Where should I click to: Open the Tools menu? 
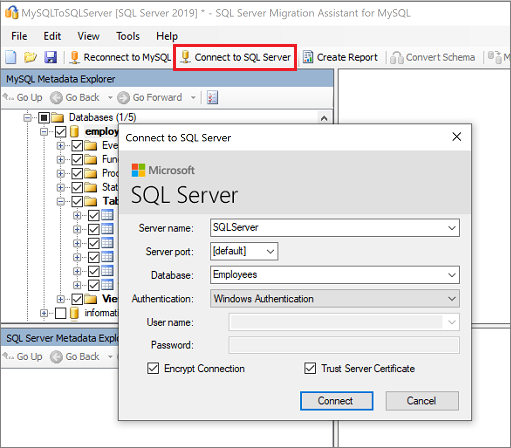click(x=128, y=36)
